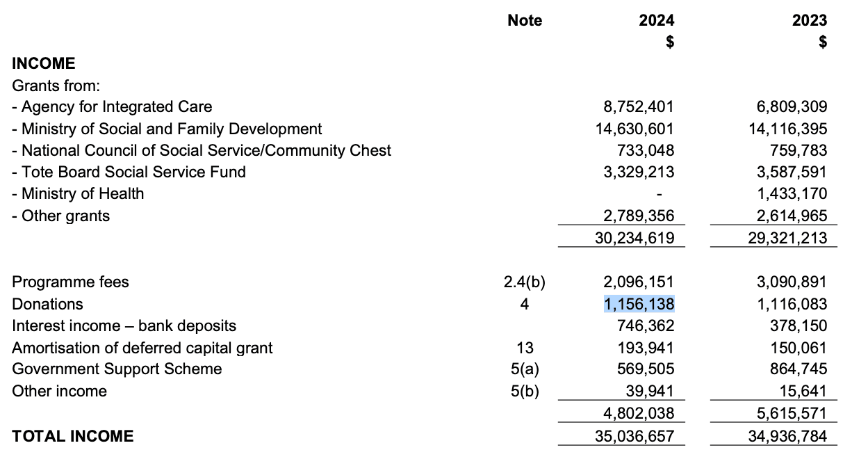
Task: Click the highlighted Donations amount 1,156,138
Action: 639,304
